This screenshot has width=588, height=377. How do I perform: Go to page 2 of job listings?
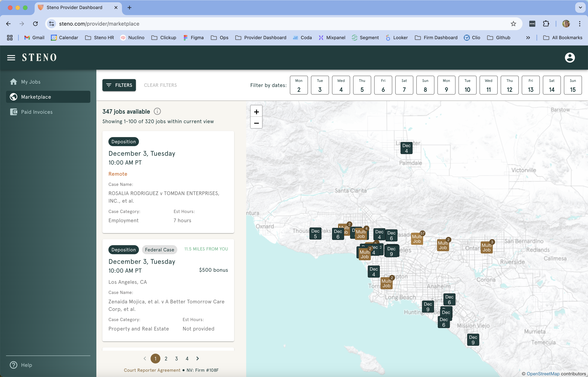tap(165, 359)
